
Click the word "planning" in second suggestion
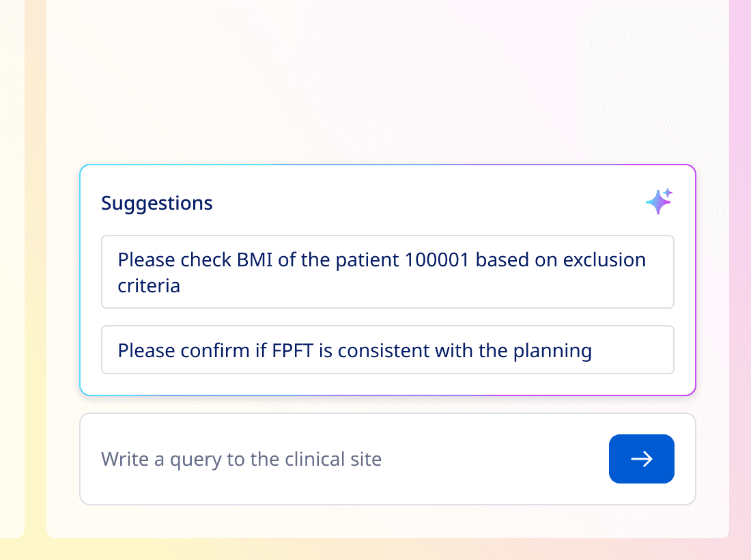[x=552, y=350]
